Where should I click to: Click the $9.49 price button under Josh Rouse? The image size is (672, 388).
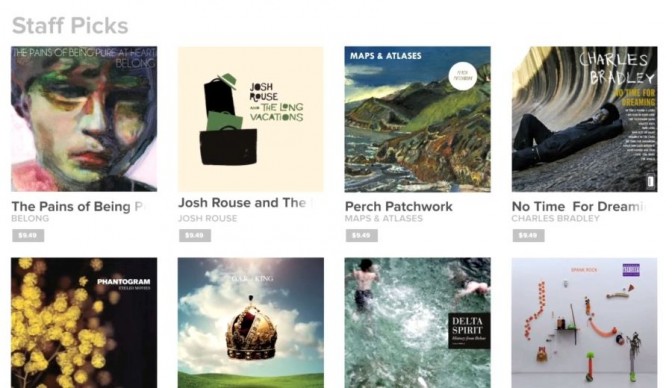click(x=195, y=235)
